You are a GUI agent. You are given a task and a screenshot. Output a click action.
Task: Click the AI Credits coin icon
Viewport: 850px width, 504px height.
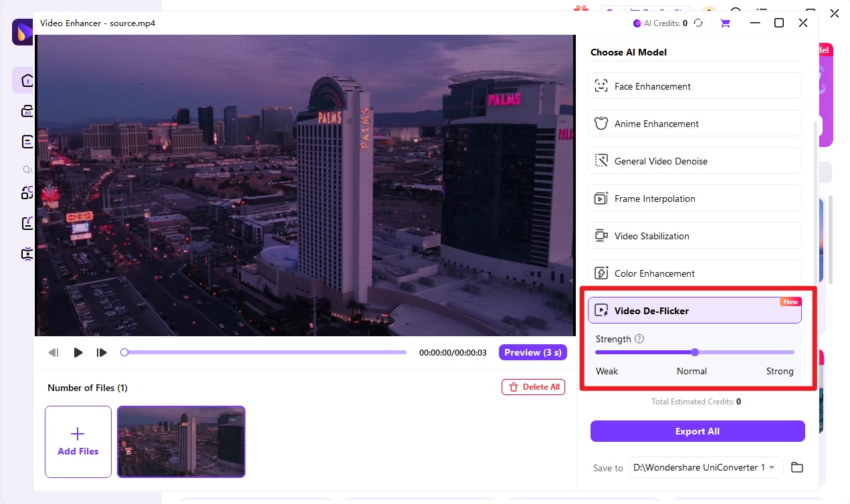point(637,23)
